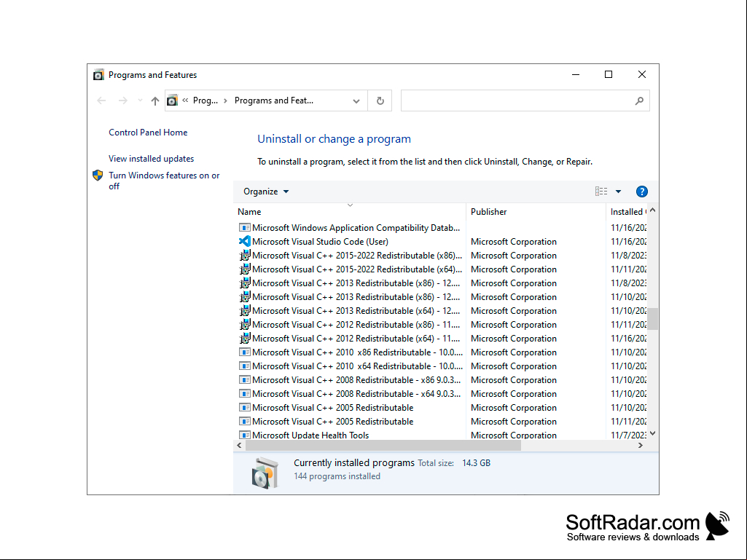The height and width of the screenshot is (560, 747).
Task: Refresh the Programs and Features list
Action: 380,100
